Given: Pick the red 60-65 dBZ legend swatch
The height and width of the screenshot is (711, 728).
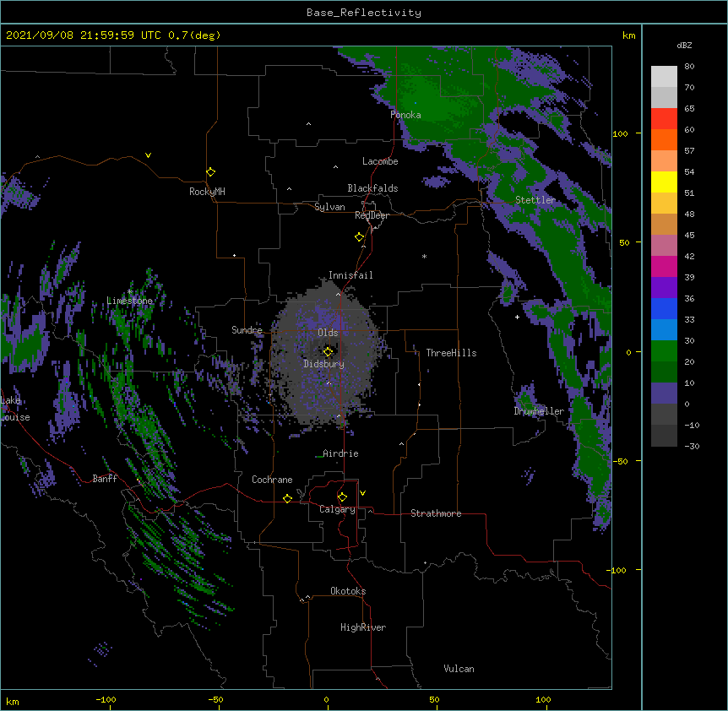Looking at the screenshot, I should coord(664,119).
